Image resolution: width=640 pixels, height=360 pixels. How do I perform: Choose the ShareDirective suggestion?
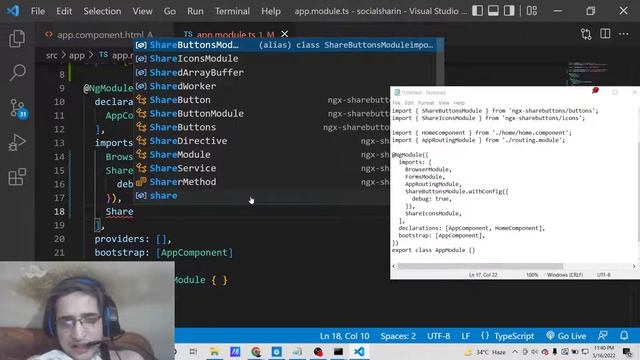pos(262,141)
